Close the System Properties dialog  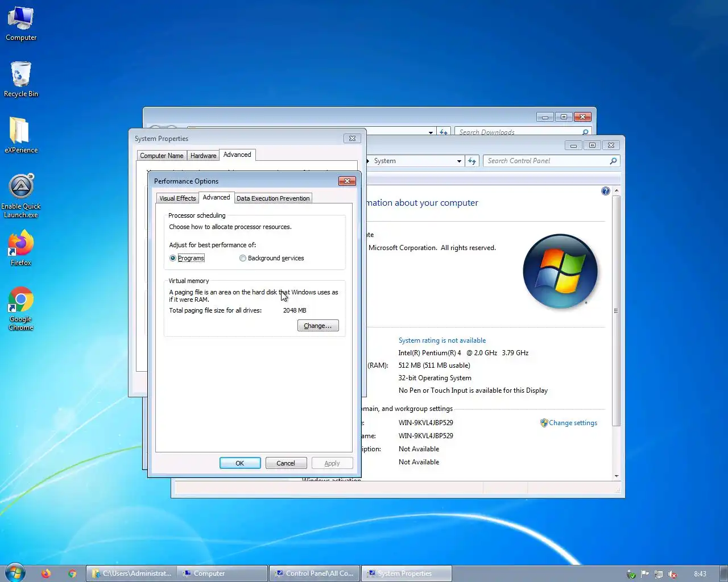pyautogui.click(x=352, y=138)
